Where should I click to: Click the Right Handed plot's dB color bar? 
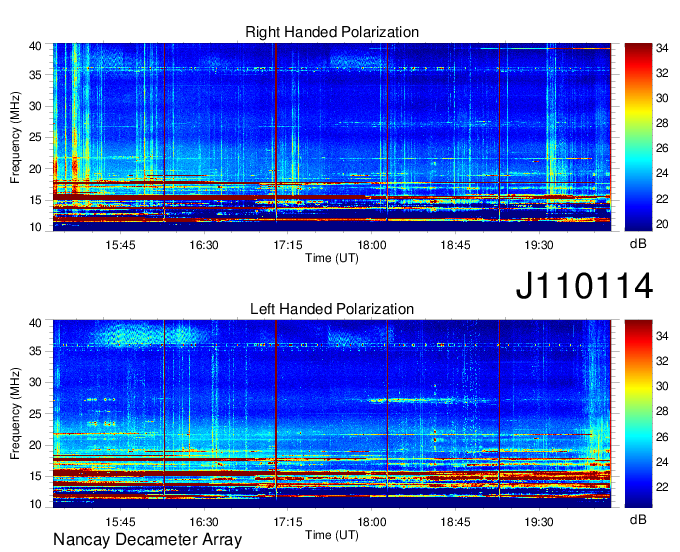(x=638, y=137)
